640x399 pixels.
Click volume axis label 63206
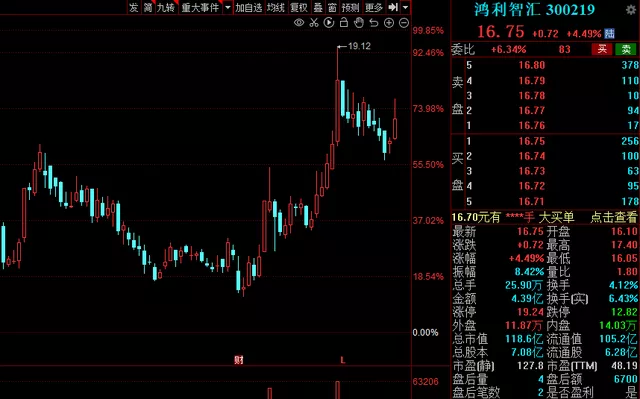(x=425, y=381)
